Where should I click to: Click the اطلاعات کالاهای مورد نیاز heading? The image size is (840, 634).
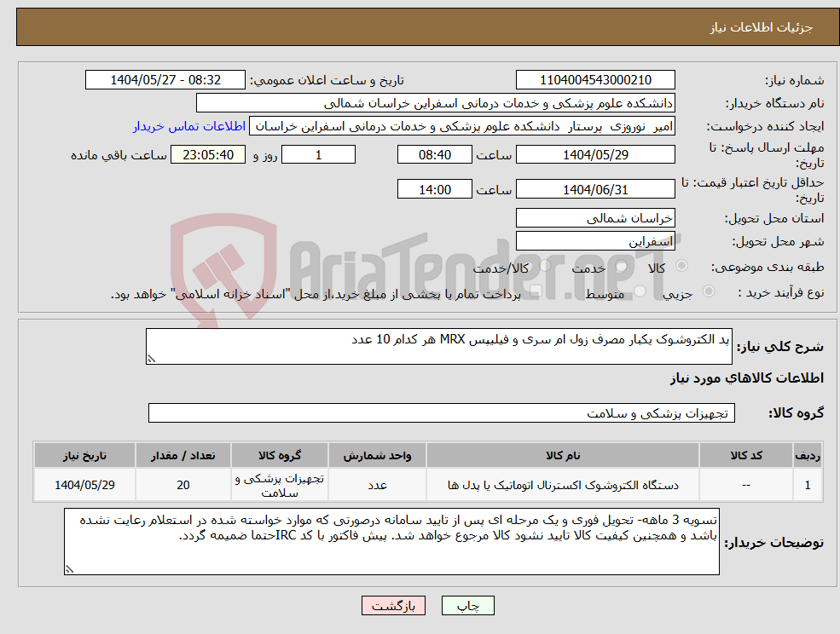[747, 378]
